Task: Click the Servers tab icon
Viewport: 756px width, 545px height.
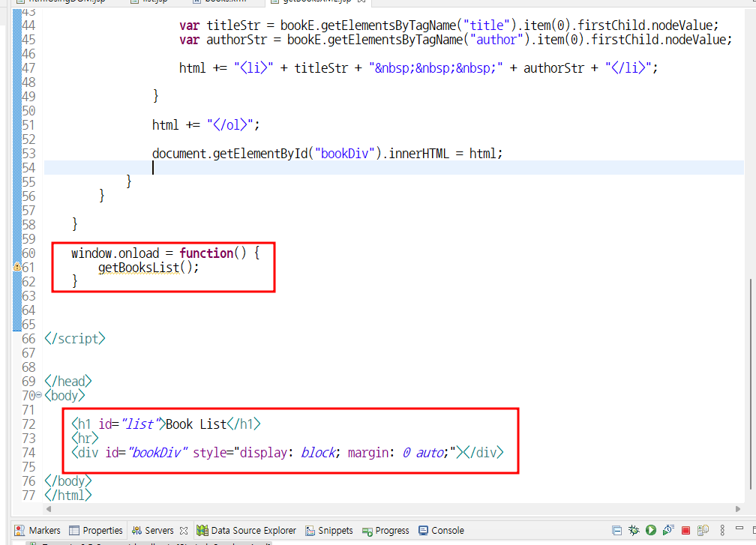Action: (x=137, y=531)
